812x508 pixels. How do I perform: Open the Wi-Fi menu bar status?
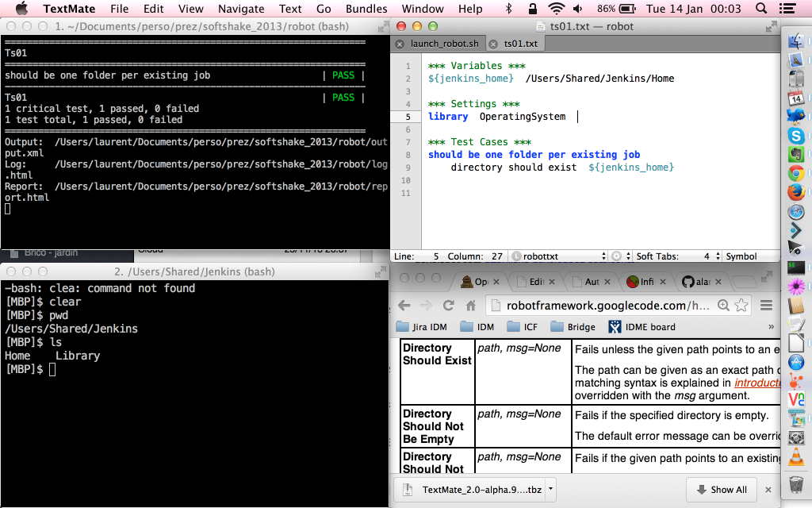tap(556, 8)
